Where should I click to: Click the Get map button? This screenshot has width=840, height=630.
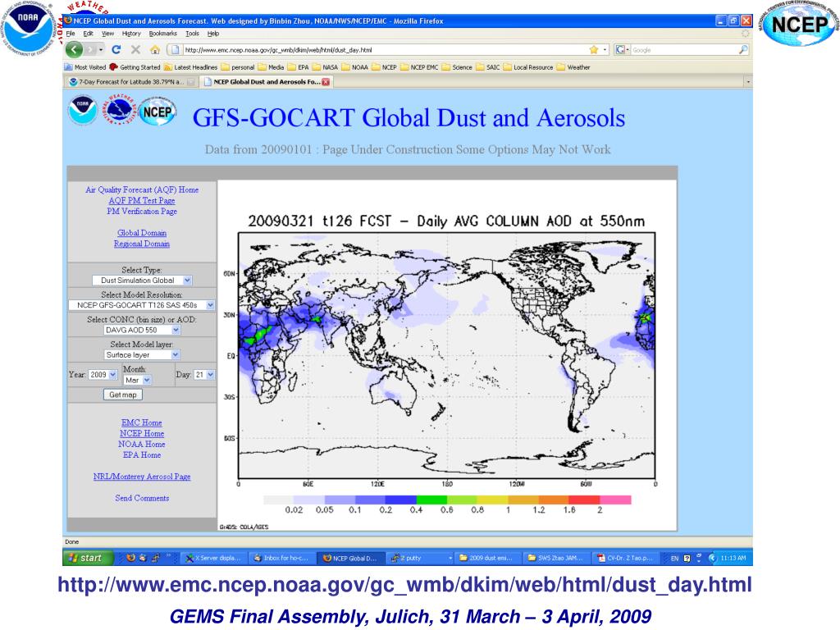pyautogui.click(x=123, y=395)
